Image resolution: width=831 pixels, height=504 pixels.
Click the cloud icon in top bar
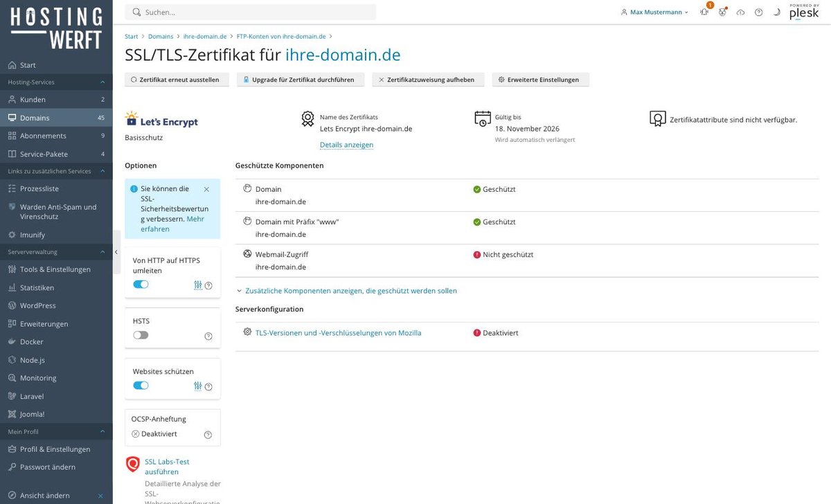click(740, 12)
